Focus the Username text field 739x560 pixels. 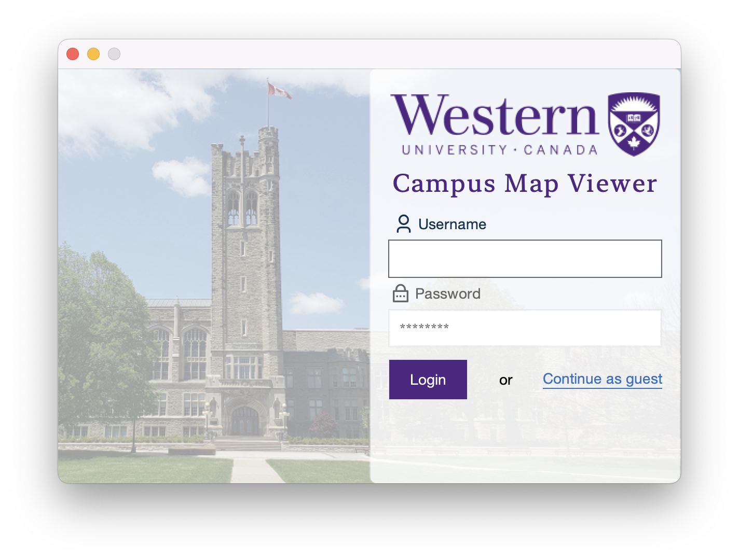[x=525, y=259]
